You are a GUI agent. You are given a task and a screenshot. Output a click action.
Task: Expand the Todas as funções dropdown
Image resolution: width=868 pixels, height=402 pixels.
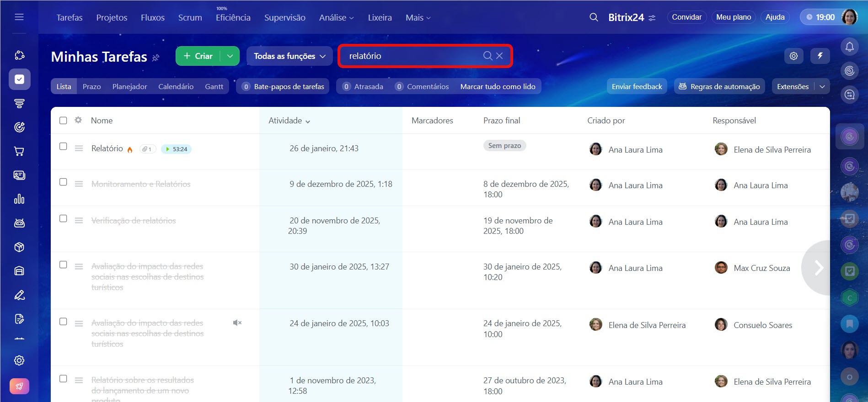[x=289, y=56]
